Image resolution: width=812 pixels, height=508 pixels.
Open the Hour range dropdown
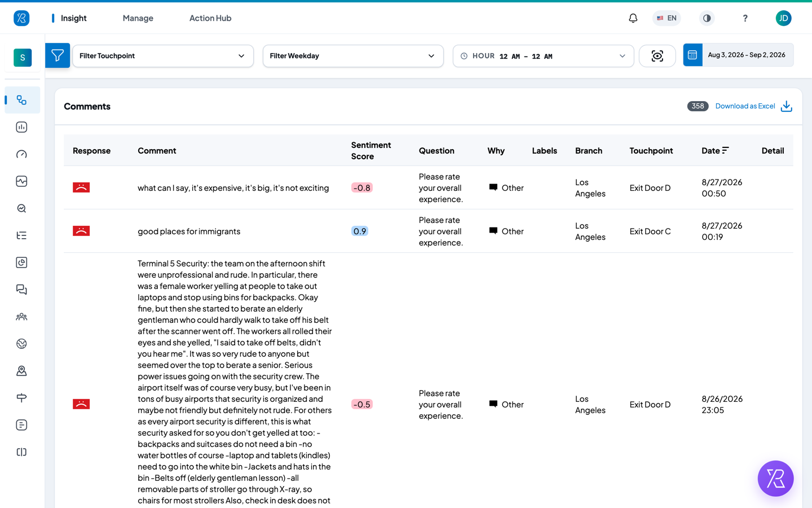pos(544,56)
